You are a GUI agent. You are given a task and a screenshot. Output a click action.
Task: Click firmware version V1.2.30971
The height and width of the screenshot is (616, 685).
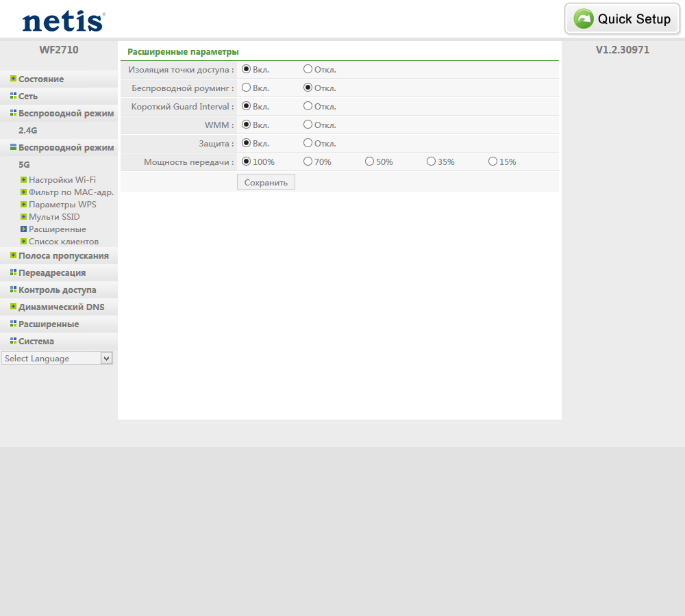coord(623,50)
